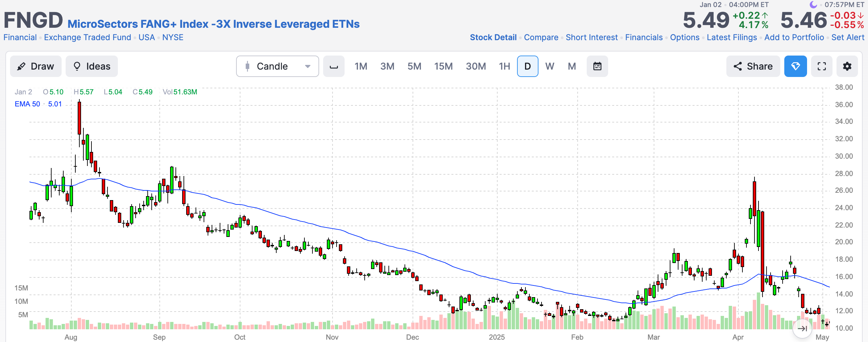Click the scroll-to-latest arrow on chart

pyautogui.click(x=802, y=329)
